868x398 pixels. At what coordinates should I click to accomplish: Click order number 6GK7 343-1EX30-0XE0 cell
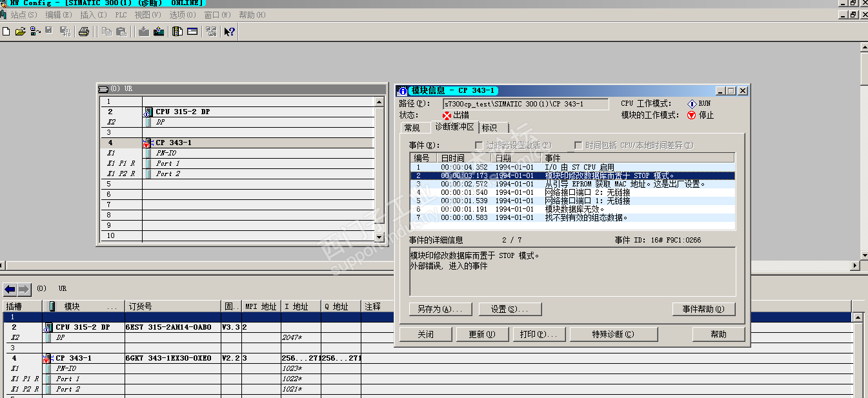[172, 358]
